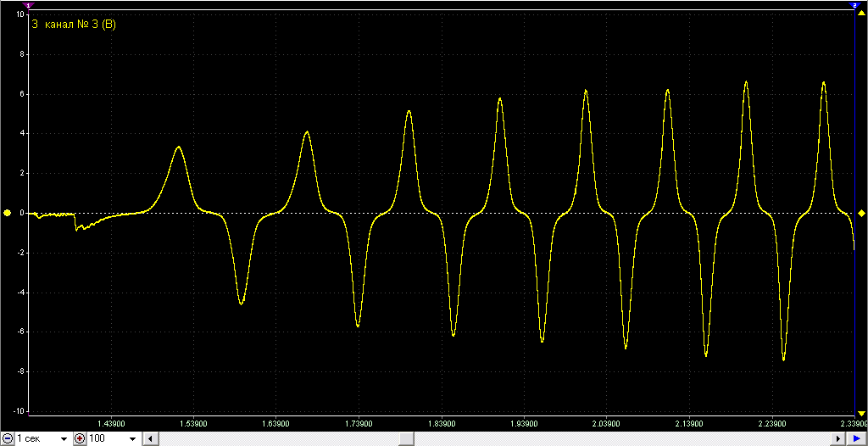Viewport: 868px width, 446px height.
Task: Click the red plus zoom-in icon
Action: (81, 439)
